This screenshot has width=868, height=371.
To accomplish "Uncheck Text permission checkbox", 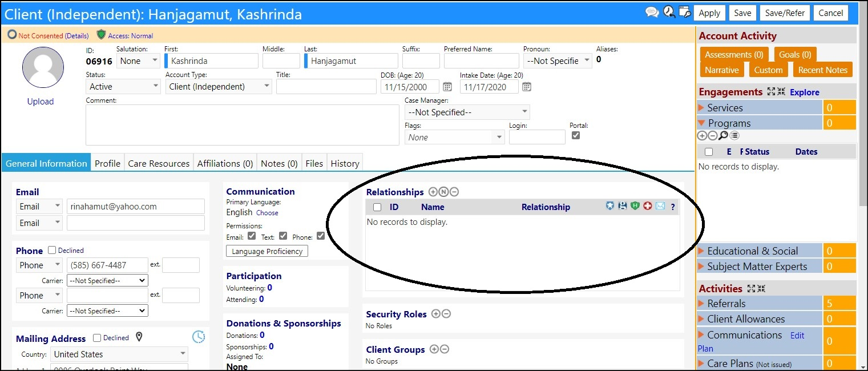I will (x=283, y=236).
